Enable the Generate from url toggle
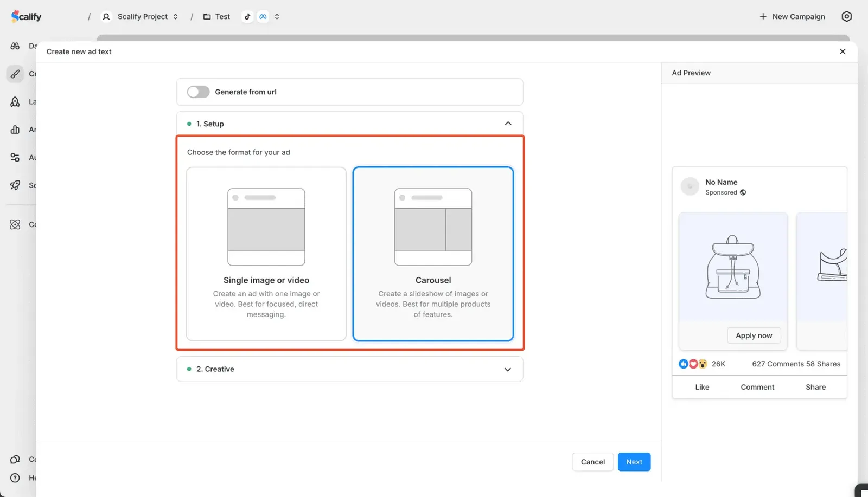 [198, 92]
